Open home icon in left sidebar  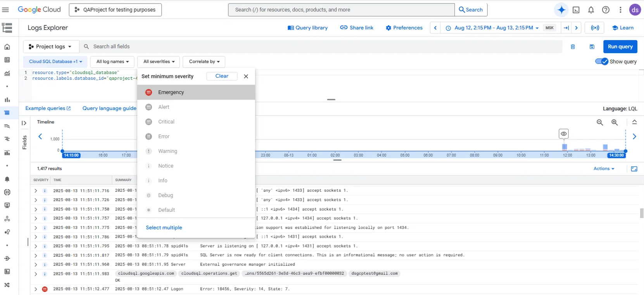(x=7, y=47)
